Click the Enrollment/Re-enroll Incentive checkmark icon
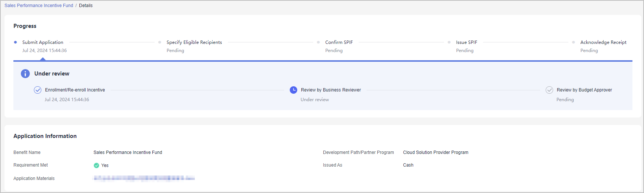This screenshot has height=193, width=644. 38,90
